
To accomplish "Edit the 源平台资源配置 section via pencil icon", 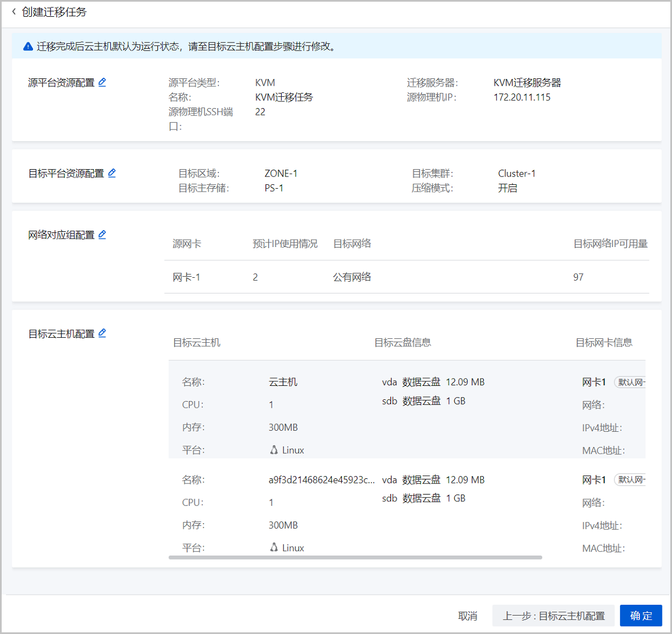I will (x=102, y=82).
